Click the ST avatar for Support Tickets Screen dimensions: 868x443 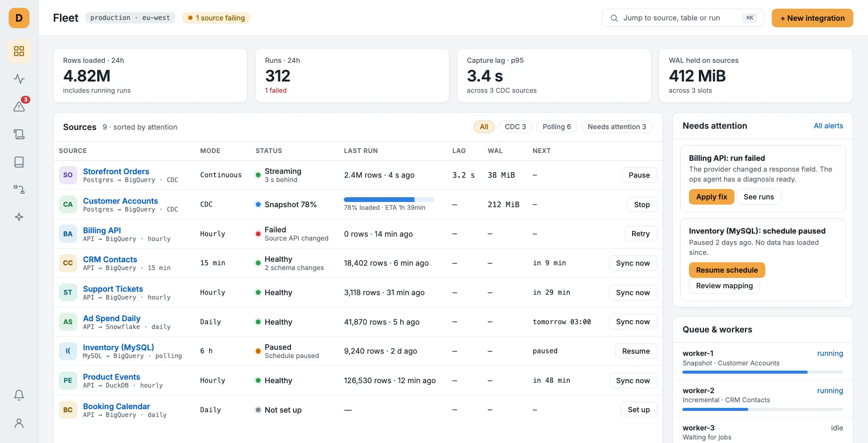pos(68,292)
